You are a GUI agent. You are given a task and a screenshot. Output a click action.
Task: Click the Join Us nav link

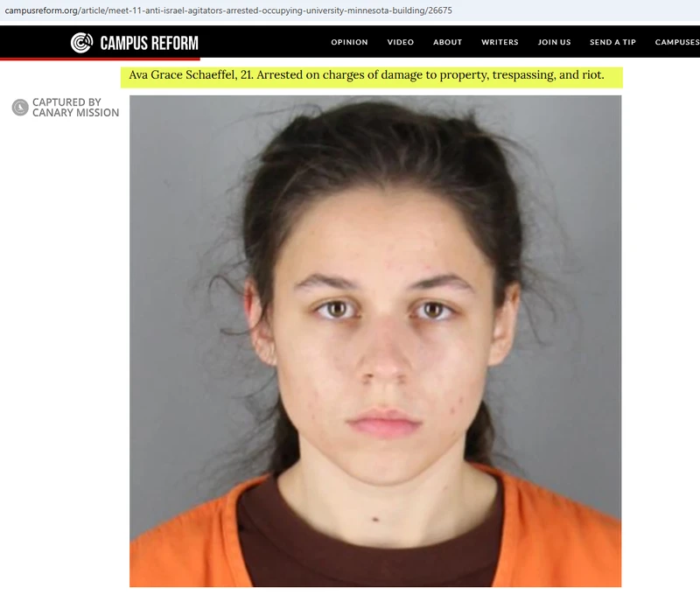click(x=554, y=42)
